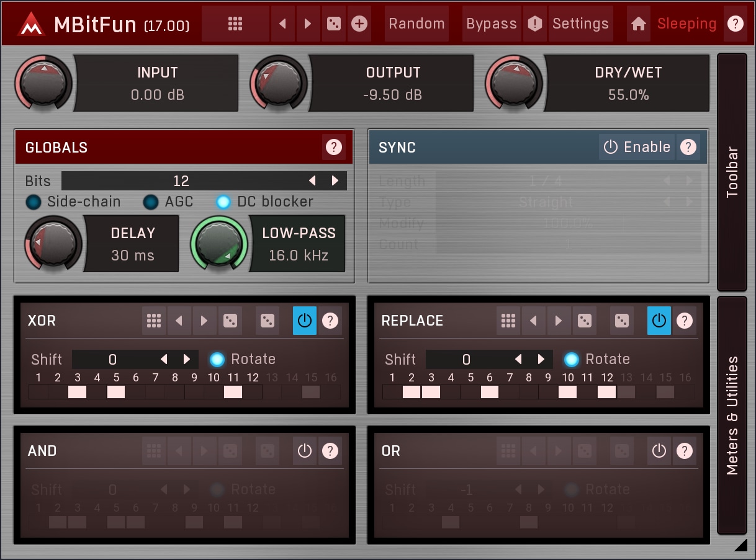Screen dimensions: 756x560
Task: Increase Bits value with right arrow
Action: click(335, 181)
